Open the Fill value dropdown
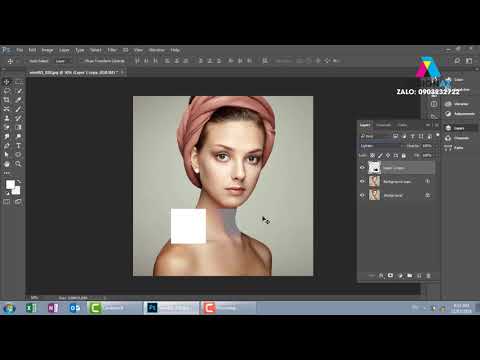The width and height of the screenshot is (480, 360). pos(427,156)
